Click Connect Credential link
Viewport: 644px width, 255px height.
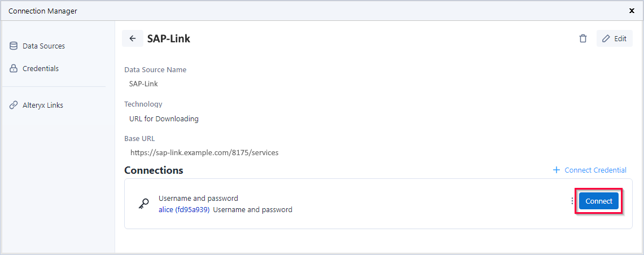coord(595,170)
